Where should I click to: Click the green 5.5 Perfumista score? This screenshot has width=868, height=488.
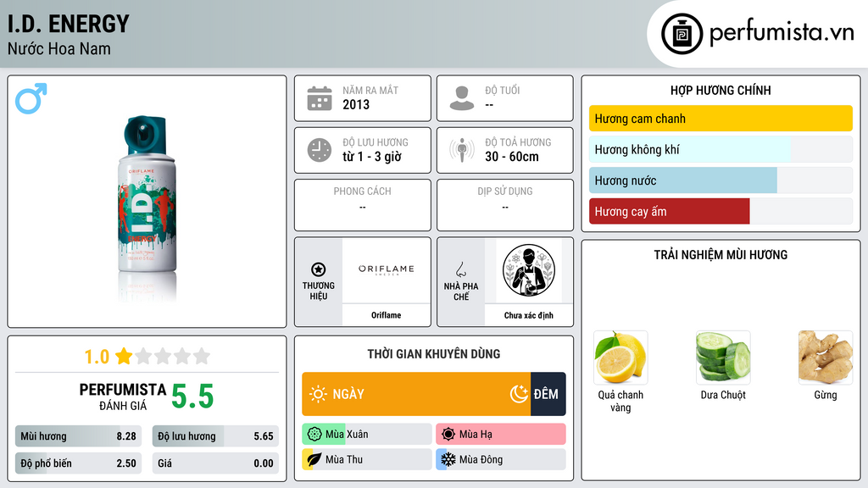(192, 396)
